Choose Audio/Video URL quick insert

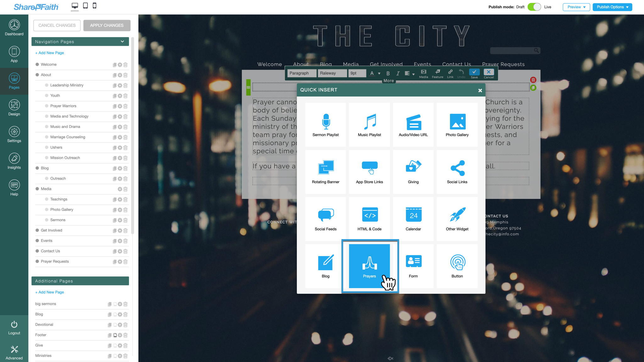pos(413,125)
